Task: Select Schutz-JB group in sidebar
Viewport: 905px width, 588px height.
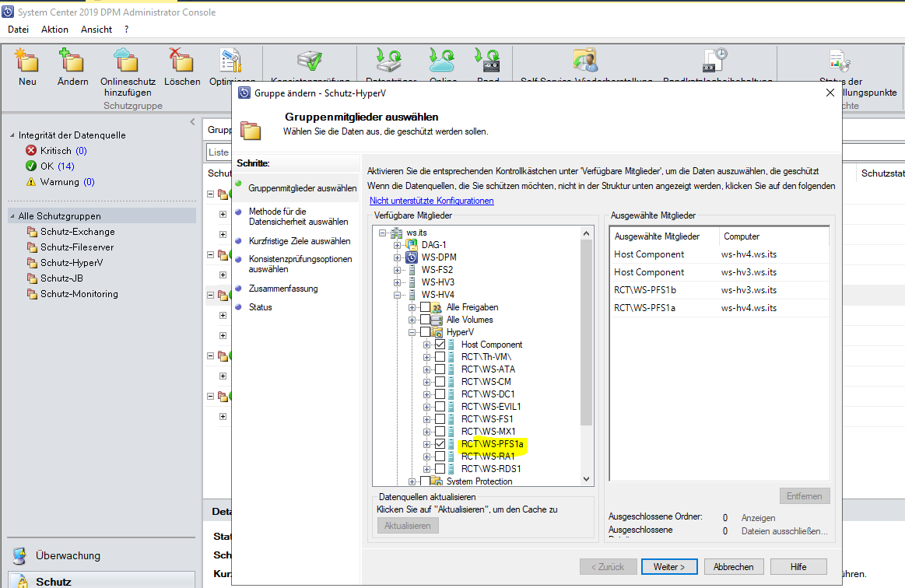Action: 61,278
